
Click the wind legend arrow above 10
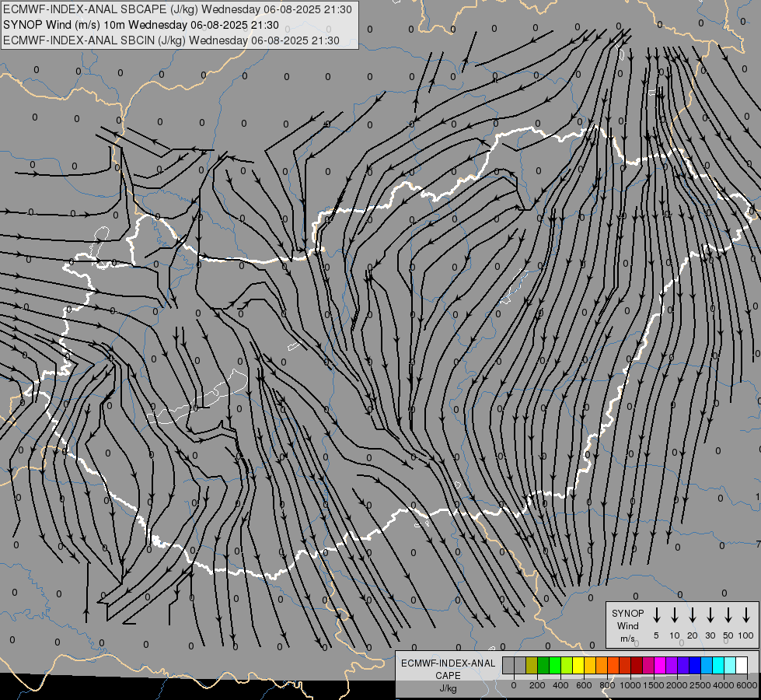click(674, 614)
